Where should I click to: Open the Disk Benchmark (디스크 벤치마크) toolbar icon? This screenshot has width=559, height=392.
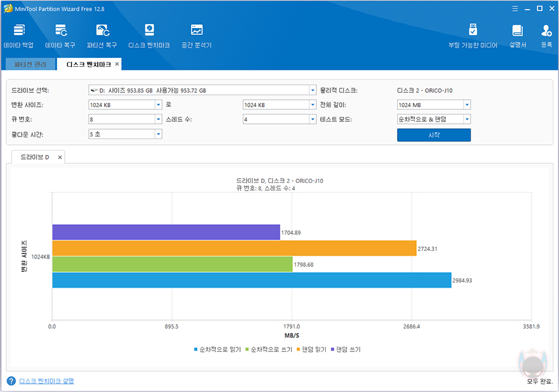[149, 36]
